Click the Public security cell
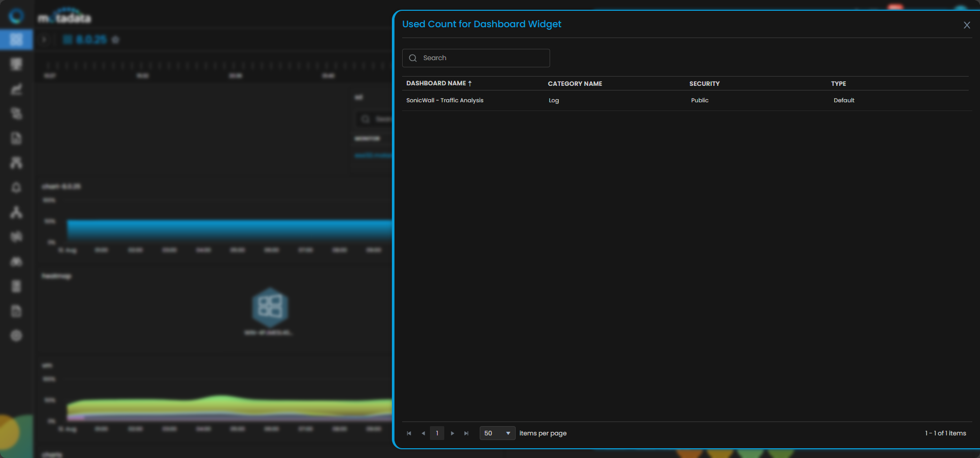Viewport: 980px width, 458px height. pos(700,100)
